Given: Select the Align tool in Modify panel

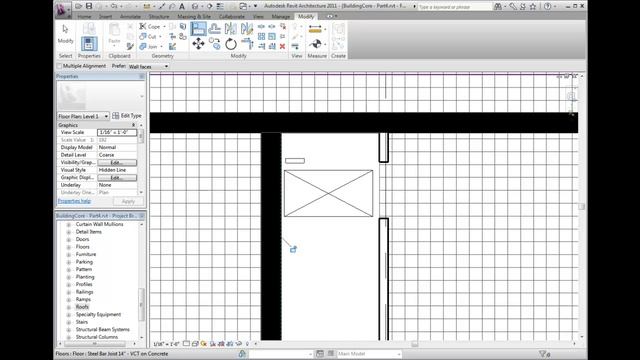Looking at the screenshot, I should coord(198,29).
